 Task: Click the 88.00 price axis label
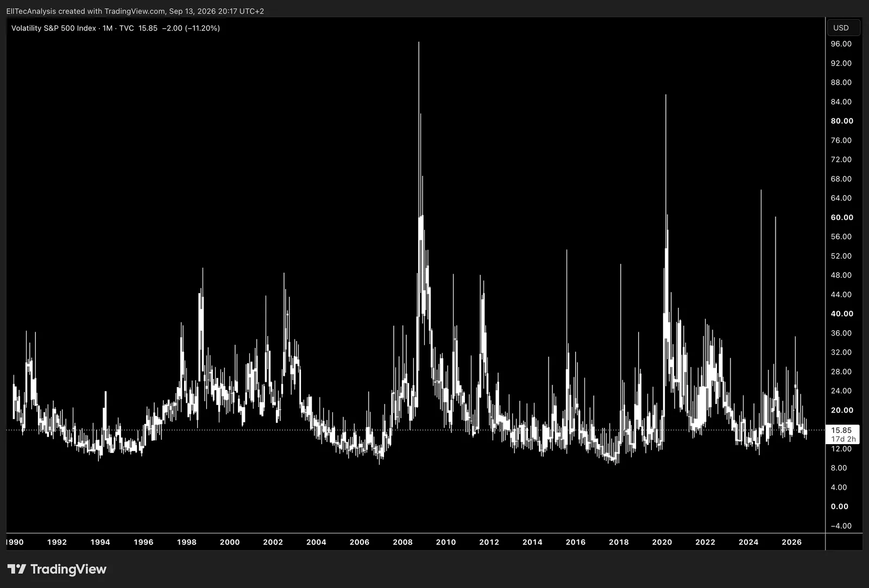click(841, 83)
